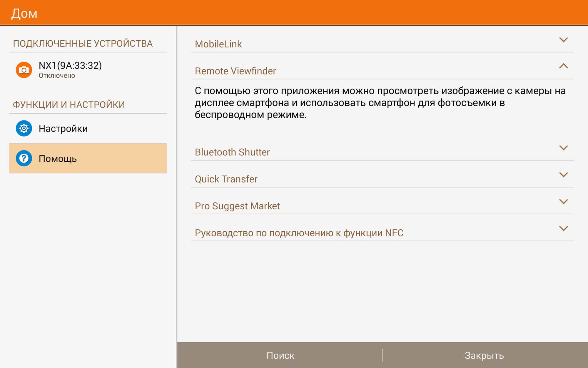This screenshot has height=368, width=588.
Task: Expand the Quick Transfer chevron
Action: pos(563,175)
